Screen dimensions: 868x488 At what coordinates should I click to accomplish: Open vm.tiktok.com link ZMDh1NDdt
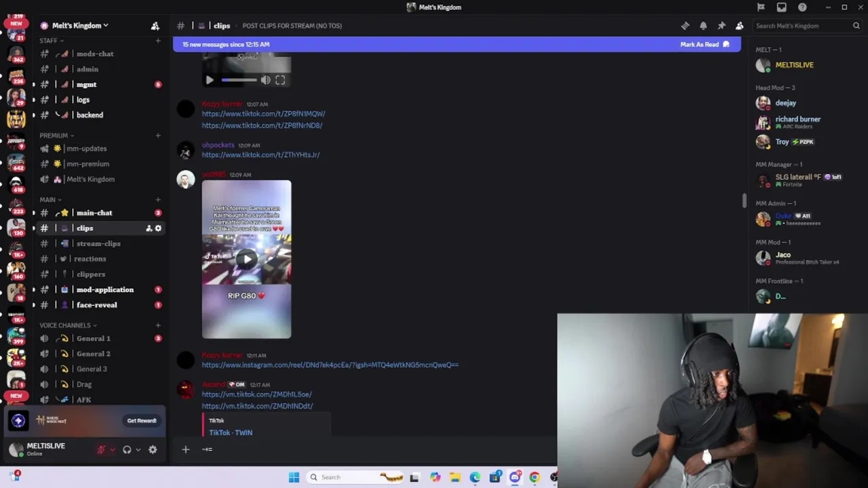click(257, 406)
